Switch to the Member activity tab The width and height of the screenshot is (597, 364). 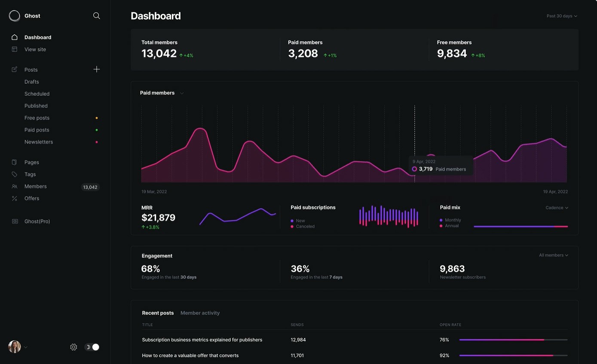tap(200, 313)
